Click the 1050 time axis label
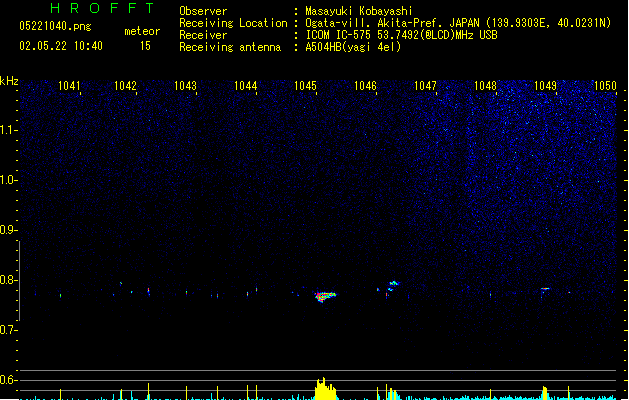 pos(605,86)
